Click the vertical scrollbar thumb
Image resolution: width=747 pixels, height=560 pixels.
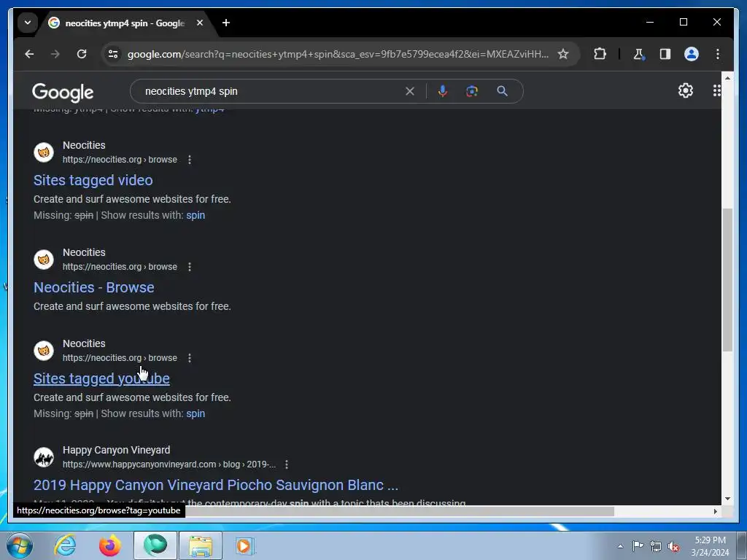pos(727,280)
